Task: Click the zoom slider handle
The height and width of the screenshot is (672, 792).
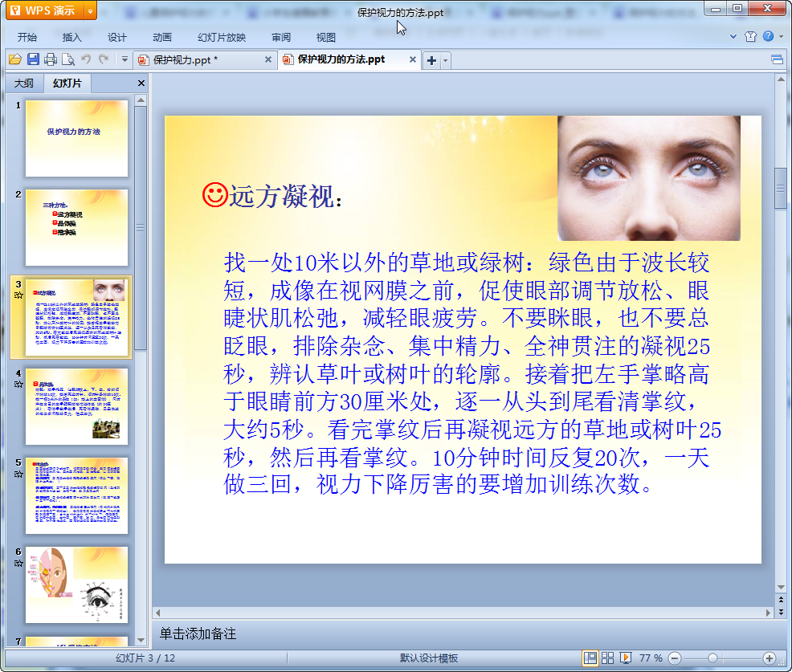Action: point(712,658)
